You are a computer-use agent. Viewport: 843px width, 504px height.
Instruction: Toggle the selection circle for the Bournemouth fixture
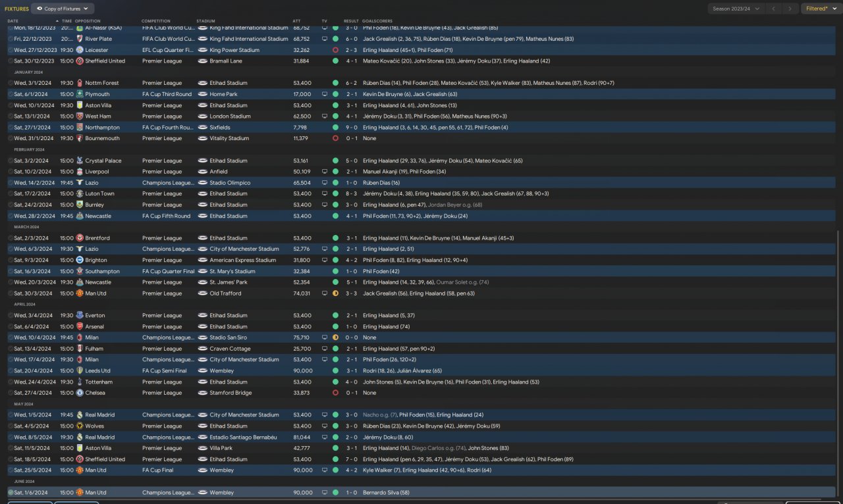pyautogui.click(x=11, y=138)
